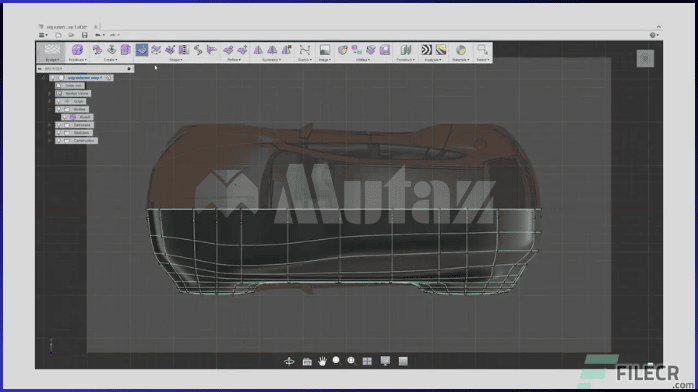Viewport: 698px width, 392px height.
Task: Open the Construct dropdown label
Action: click(x=406, y=60)
